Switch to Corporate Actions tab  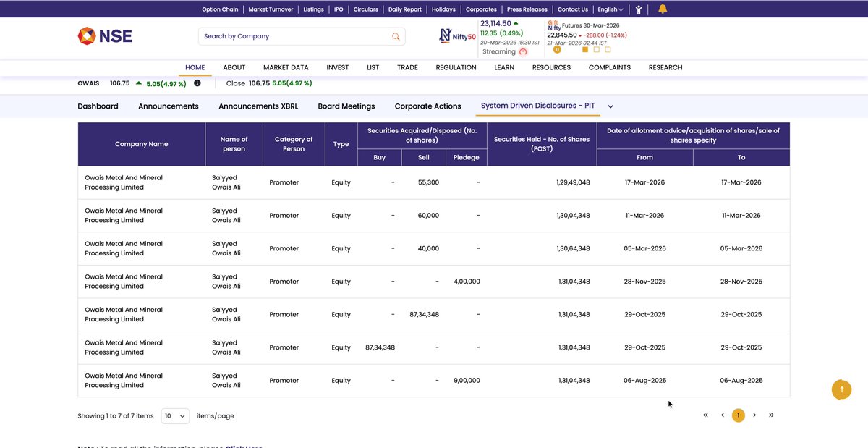(427, 106)
